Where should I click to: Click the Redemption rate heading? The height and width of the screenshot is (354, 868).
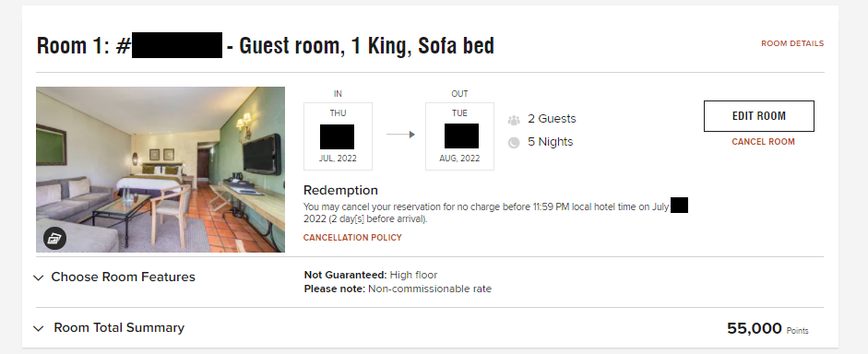point(340,190)
